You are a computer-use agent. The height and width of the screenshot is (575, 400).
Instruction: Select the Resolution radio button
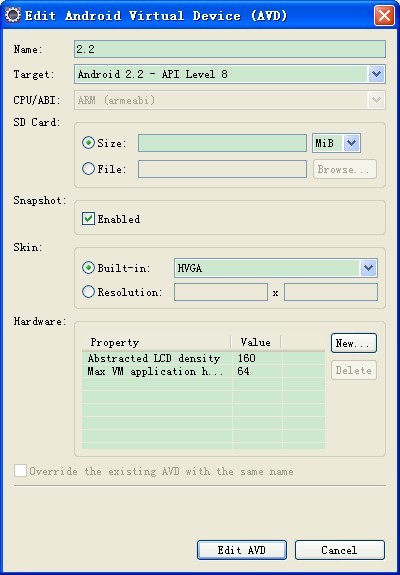[88, 292]
